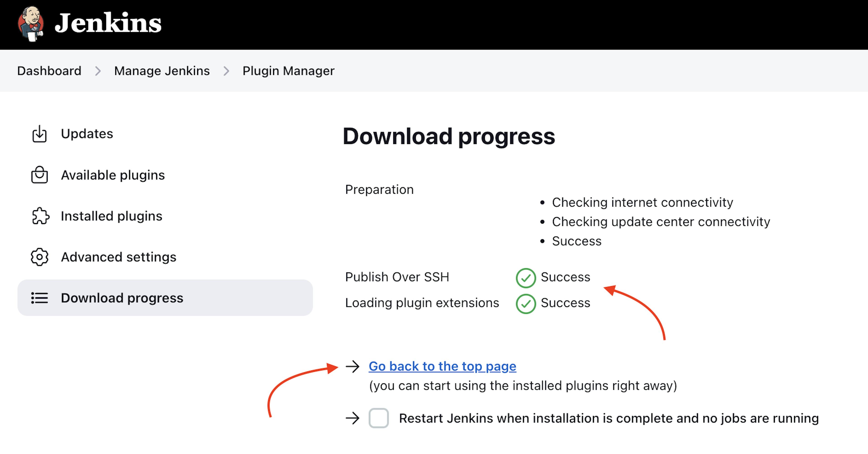868x454 pixels.
Task: Click the Publish Over SSH success checkmark
Action: click(524, 277)
